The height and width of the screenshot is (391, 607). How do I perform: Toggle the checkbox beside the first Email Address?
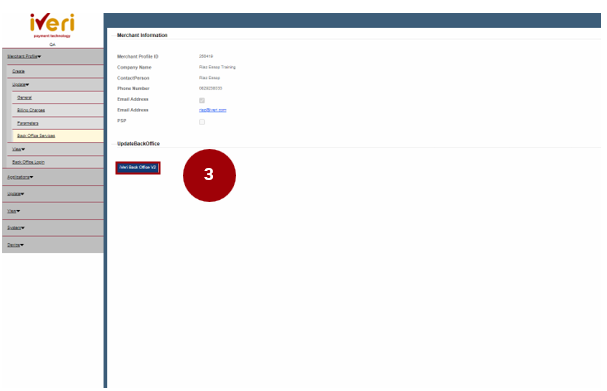click(x=202, y=100)
